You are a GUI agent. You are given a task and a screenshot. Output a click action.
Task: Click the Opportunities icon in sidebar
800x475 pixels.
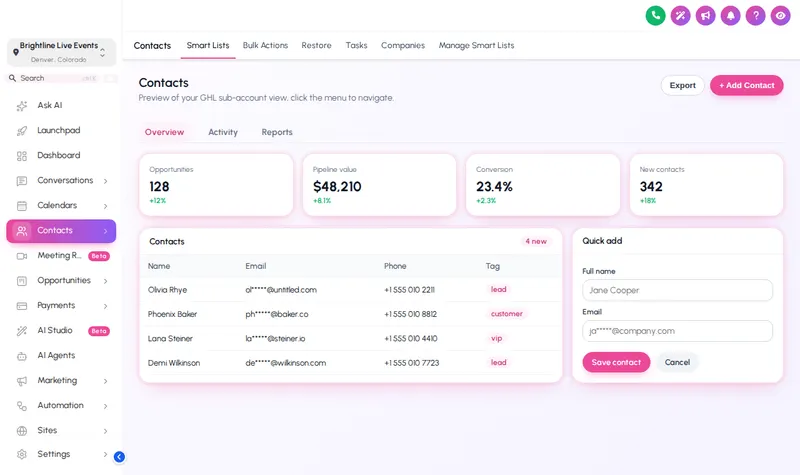[21, 281]
